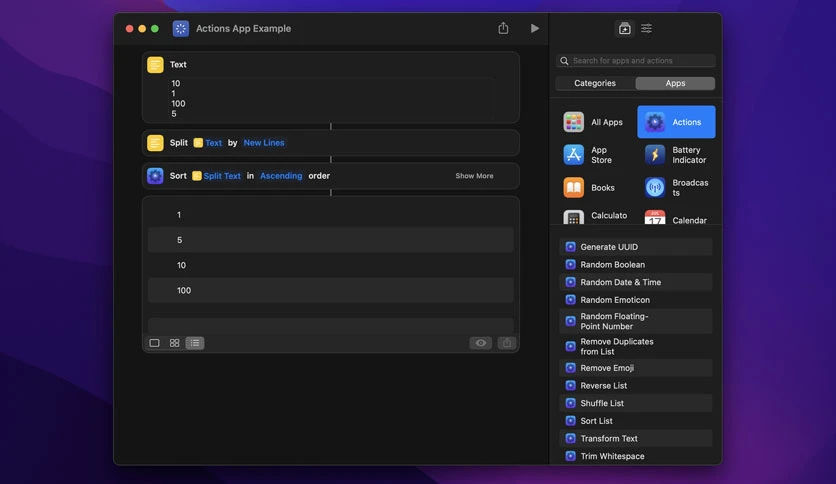Switch to the Apps tab
This screenshot has height=484, width=836.
click(x=675, y=83)
